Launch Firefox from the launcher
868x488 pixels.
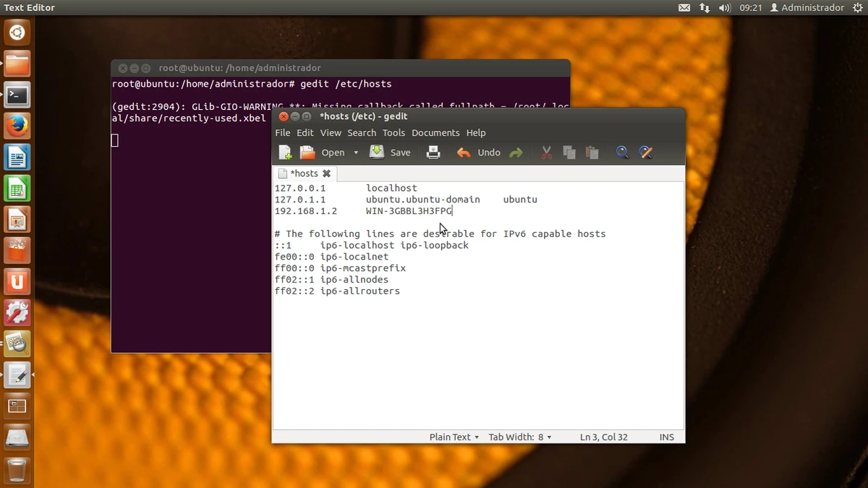17,125
